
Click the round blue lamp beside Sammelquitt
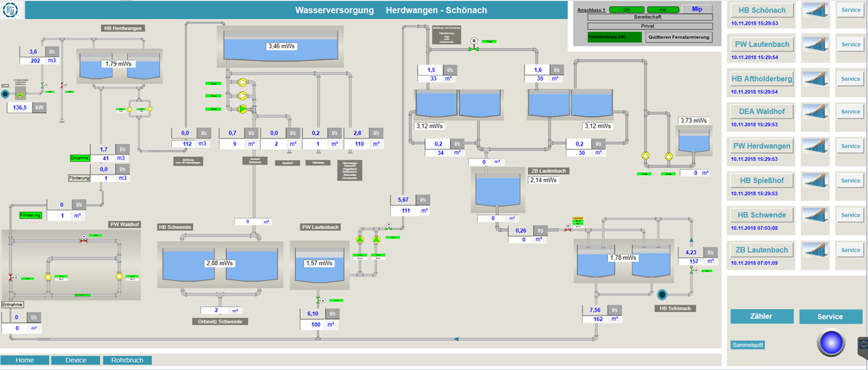[x=835, y=343]
